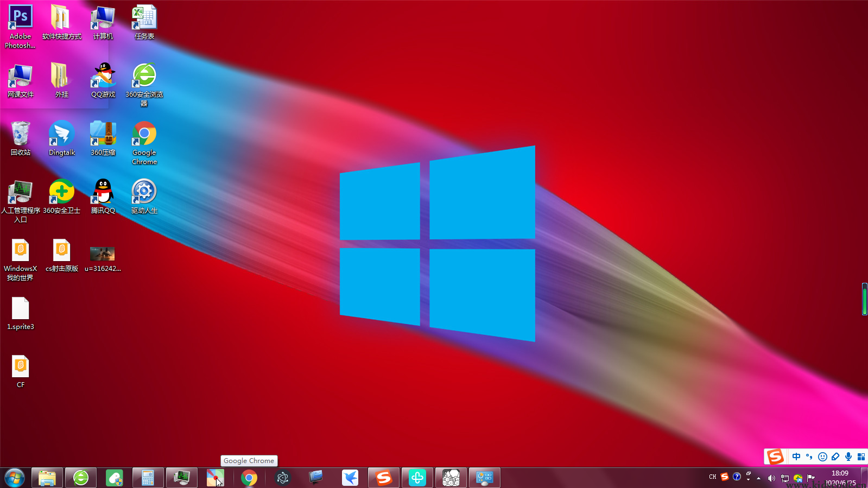Open the 360压缩 desktop shortcut
Screen dimensions: 868x488
coord(103,138)
